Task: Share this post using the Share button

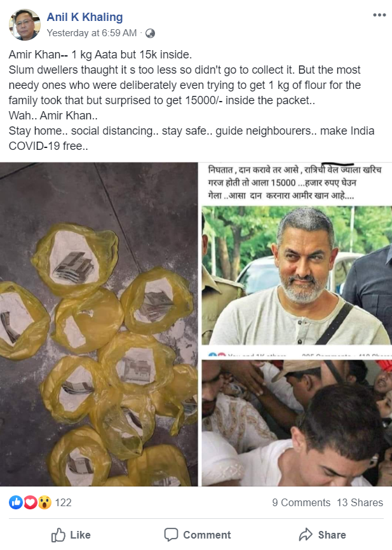Action: (322, 535)
